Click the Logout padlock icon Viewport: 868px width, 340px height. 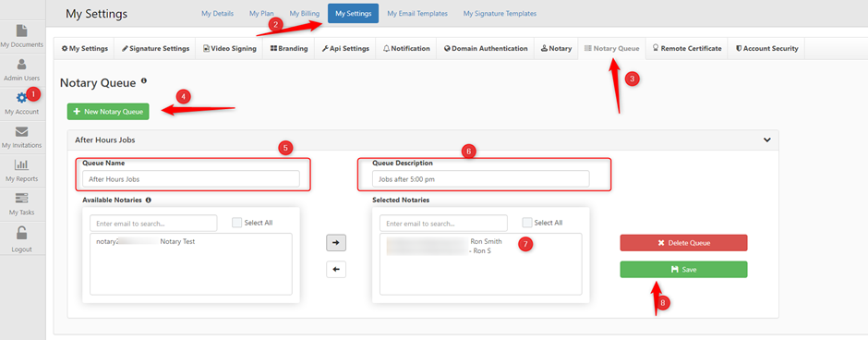[22, 233]
